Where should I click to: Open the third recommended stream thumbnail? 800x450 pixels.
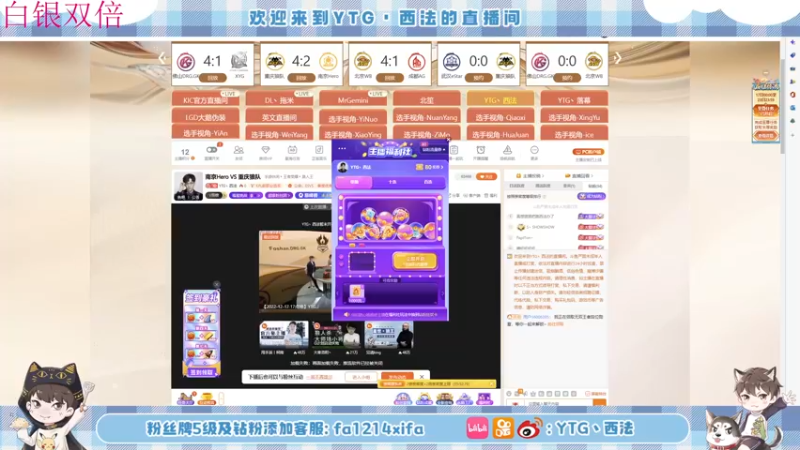tap(389, 334)
